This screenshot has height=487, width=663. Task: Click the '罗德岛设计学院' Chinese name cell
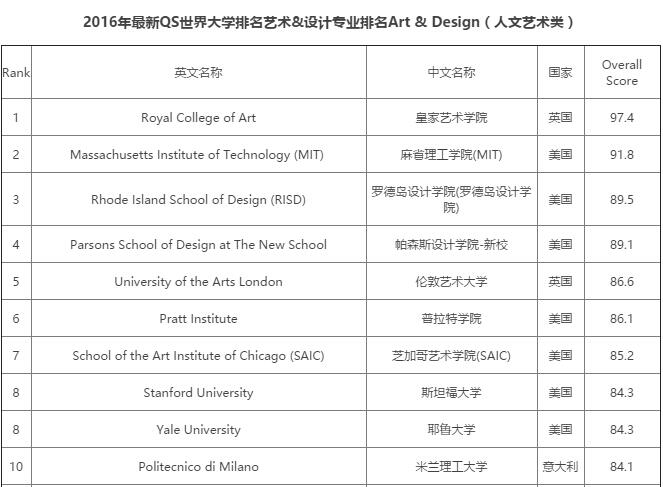pos(451,200)
